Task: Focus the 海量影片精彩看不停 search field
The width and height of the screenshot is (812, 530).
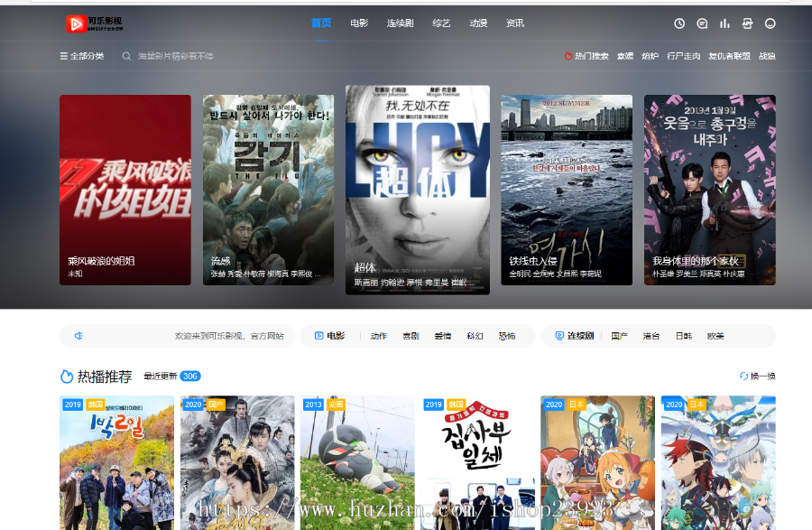Action: click(176, 56)
